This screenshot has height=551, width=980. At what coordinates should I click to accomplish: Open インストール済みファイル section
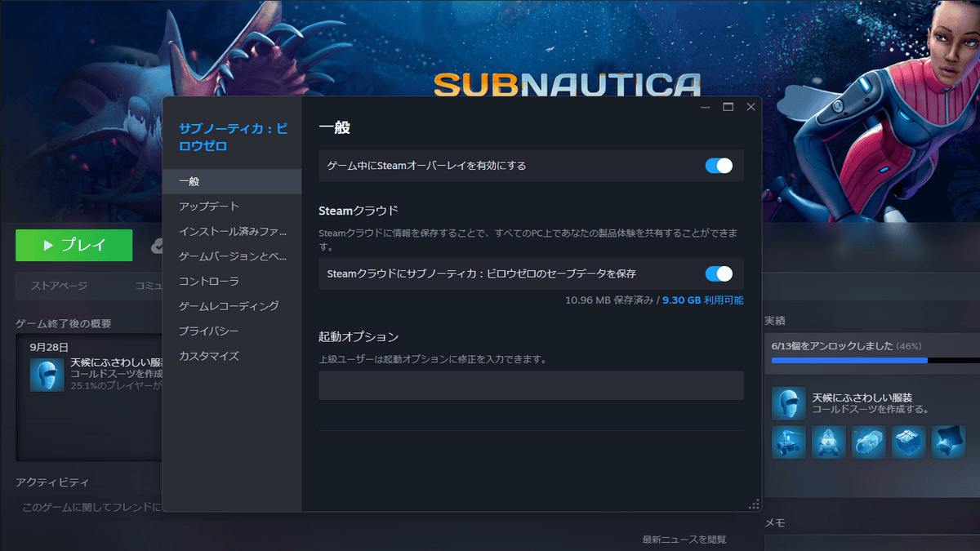(232, 231)
